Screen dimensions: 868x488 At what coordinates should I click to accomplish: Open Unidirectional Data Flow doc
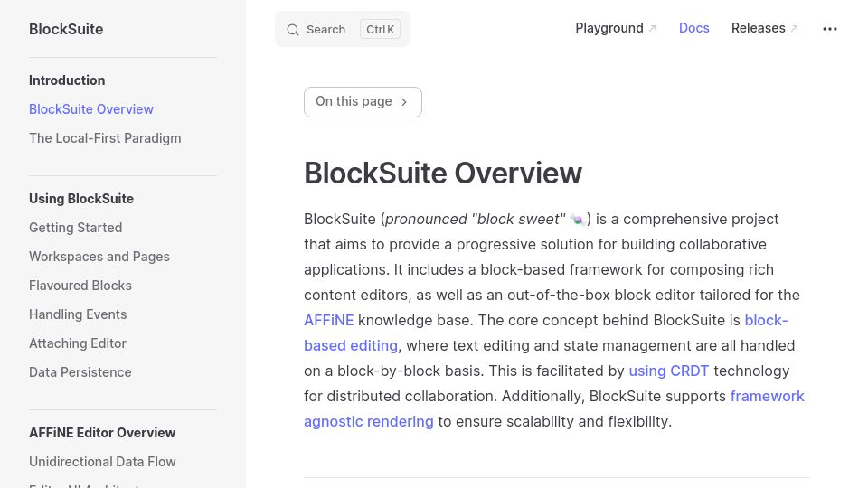tap(102, 462)
